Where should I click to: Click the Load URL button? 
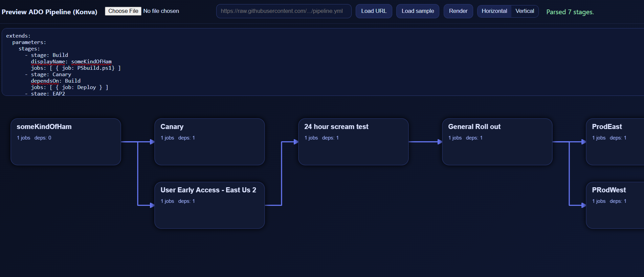point(374,11)
